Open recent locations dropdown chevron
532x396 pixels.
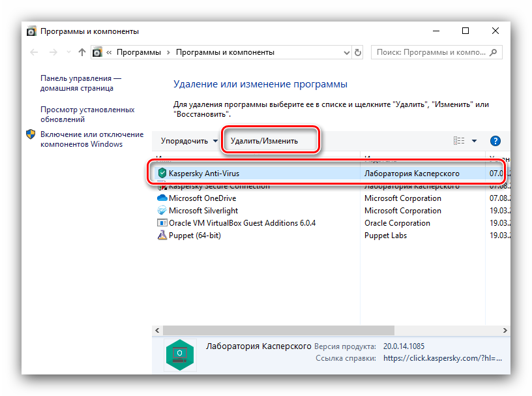coord(69,52)
